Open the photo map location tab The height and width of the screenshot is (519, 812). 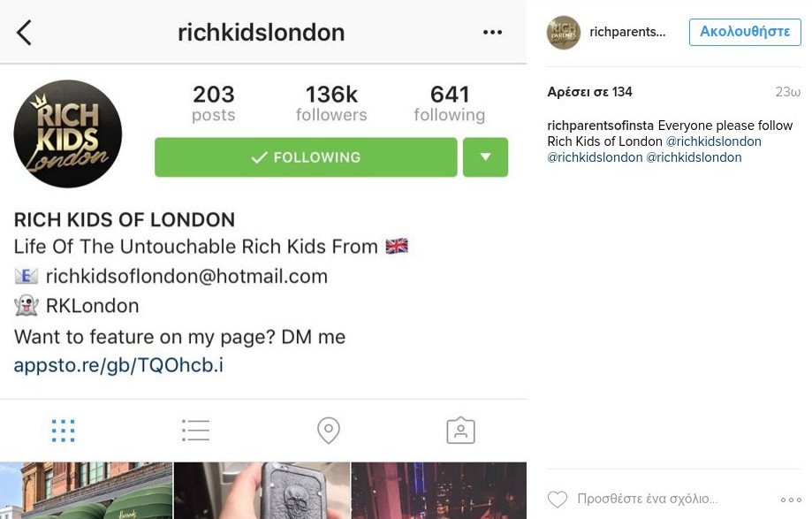coord(329,431)
